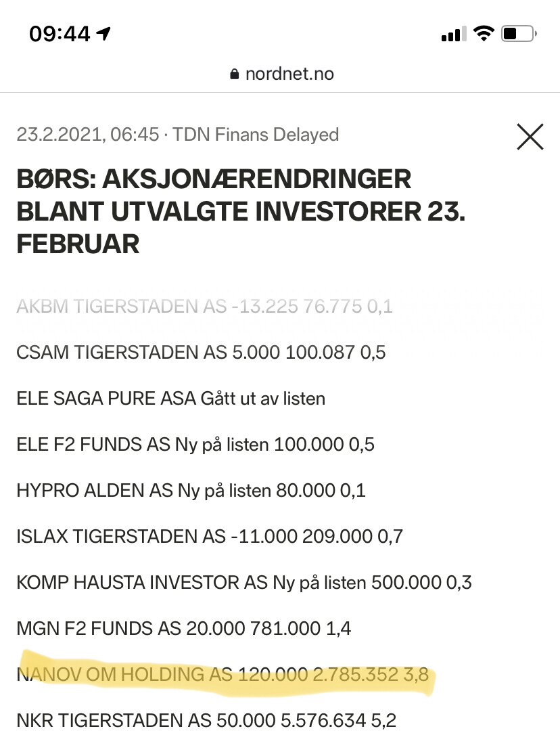
Task: Select the highlighted NANOV OM HOLDING AS line
Action: pos(223,674)
